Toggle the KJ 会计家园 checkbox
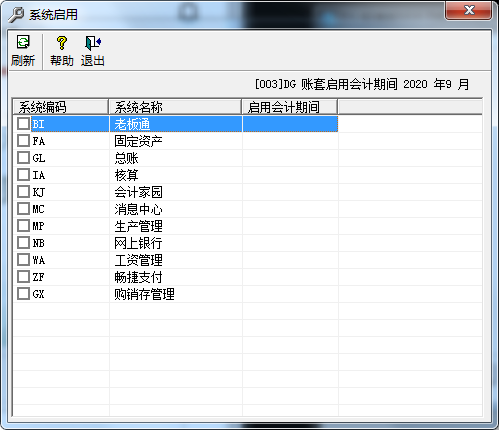 [23, 192]
